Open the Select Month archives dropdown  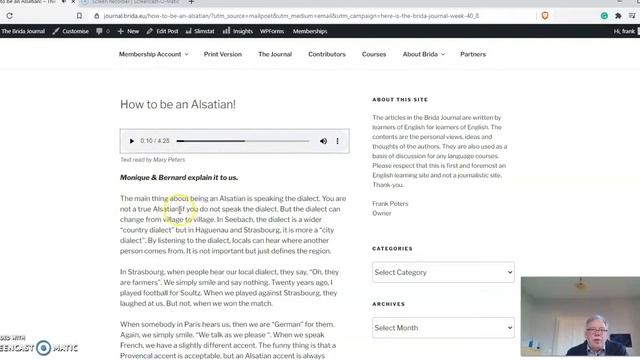[x=443, y=328]
